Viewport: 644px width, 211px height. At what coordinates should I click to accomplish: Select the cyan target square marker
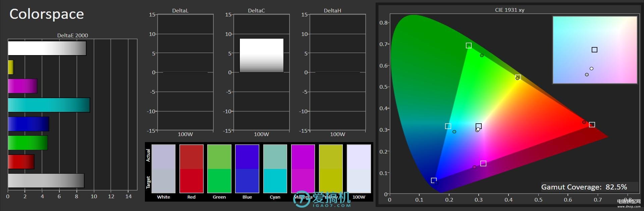coord(448,126)
